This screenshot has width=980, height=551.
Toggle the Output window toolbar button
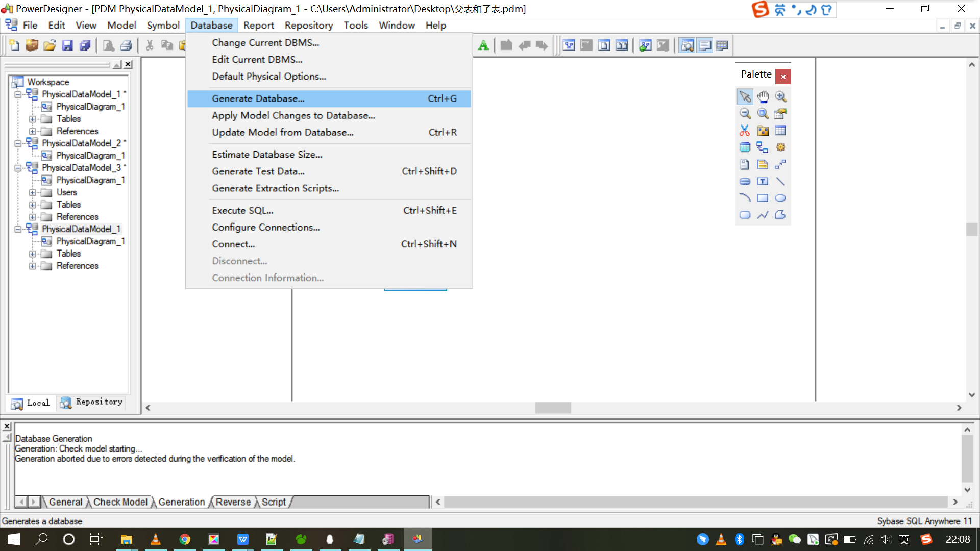tap(704, 45)
